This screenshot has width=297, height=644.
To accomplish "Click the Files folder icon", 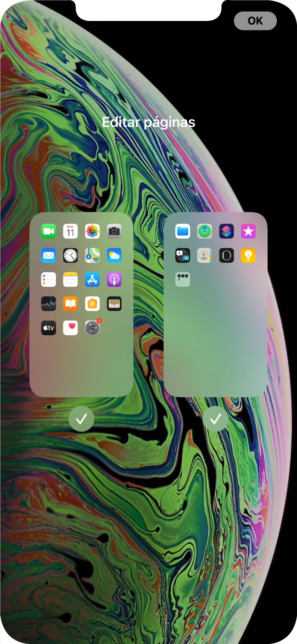I will (183, 231).
